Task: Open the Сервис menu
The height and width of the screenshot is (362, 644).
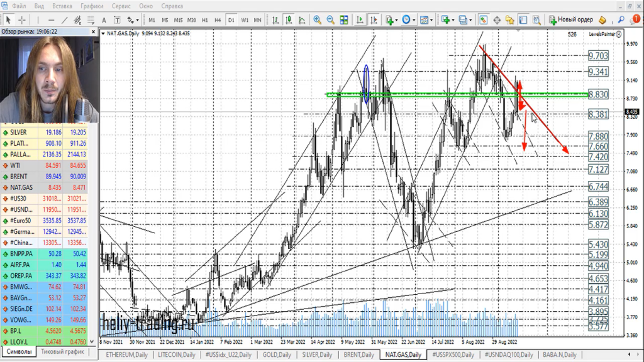Action: click(121, 6)
